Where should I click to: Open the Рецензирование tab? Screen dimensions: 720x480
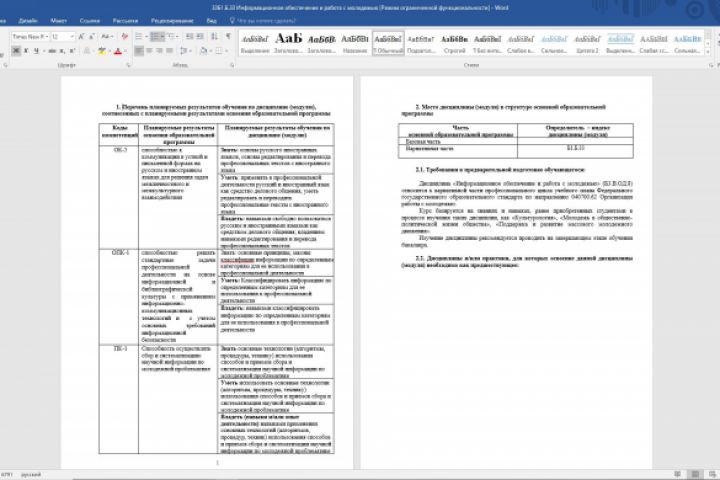(x=172, y=21)
